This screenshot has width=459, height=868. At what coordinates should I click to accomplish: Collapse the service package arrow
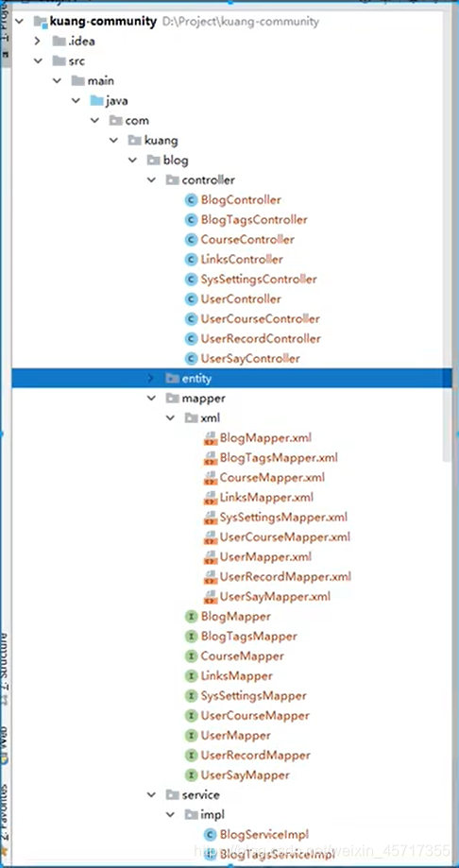click(151, 794)
